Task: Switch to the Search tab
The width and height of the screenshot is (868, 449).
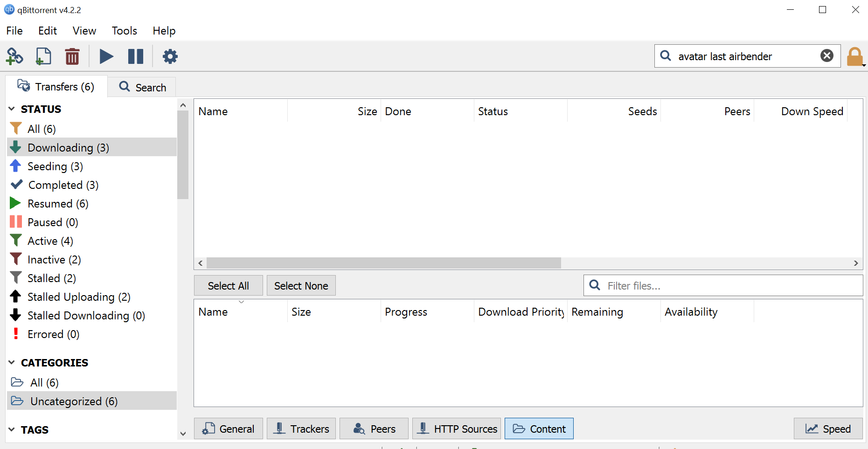Action: tap(142, 87)
